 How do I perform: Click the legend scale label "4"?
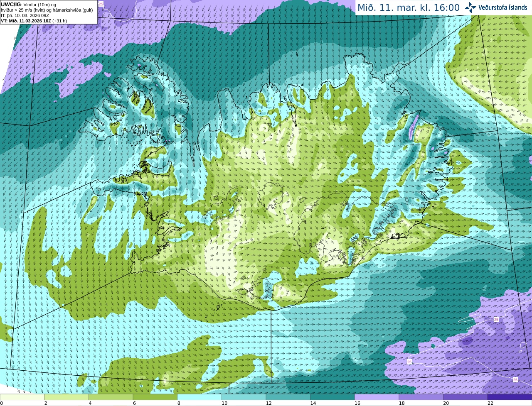point(90,403)
